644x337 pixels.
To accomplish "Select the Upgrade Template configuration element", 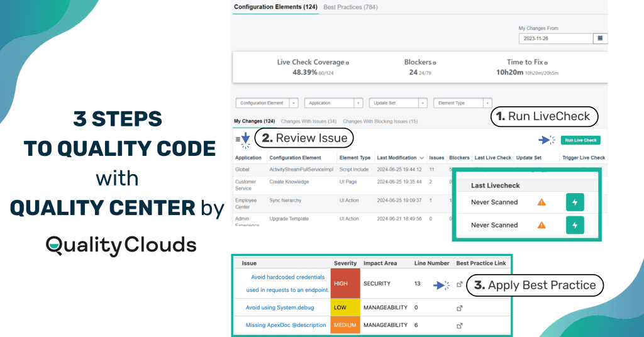I will point(289,219).
